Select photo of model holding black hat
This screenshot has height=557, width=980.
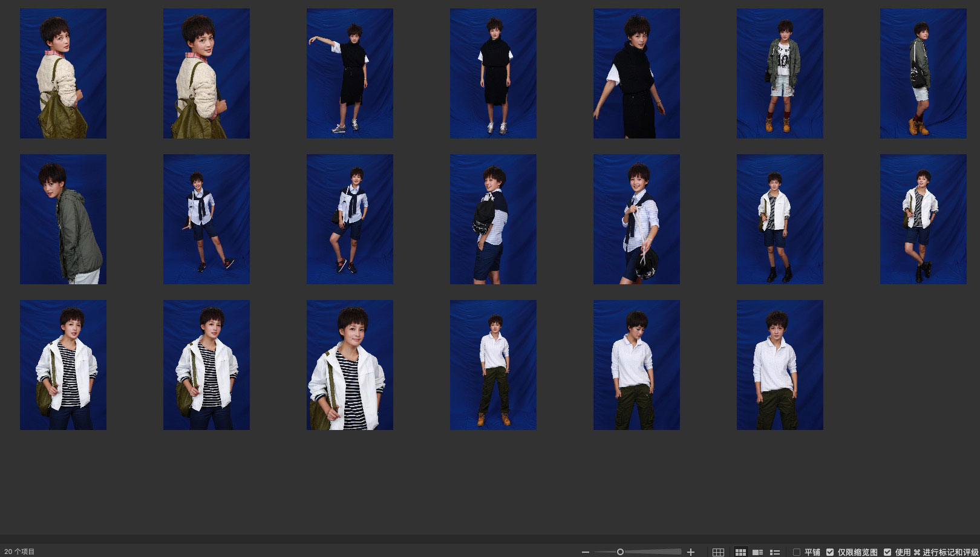(x=636, y=219)
